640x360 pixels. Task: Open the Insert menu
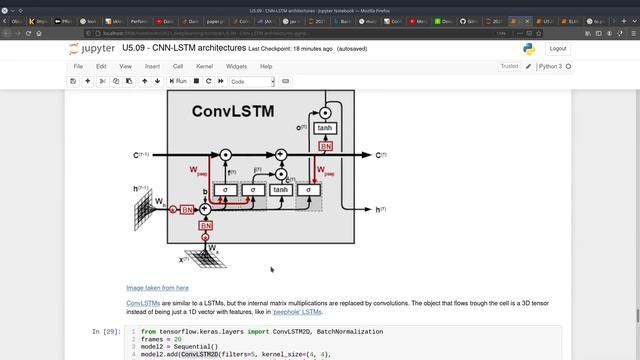(152, 66)
